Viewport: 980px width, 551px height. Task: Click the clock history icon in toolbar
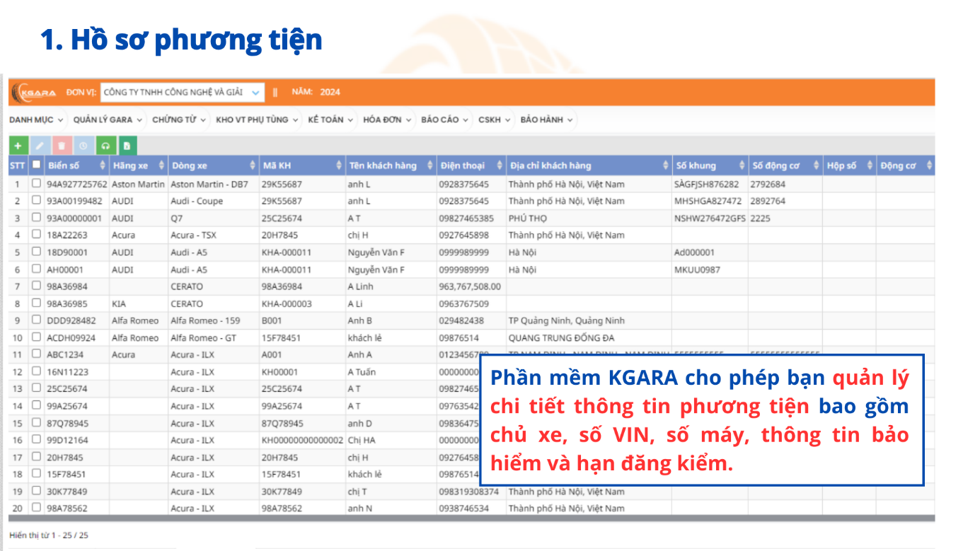click(x=83, y=146)
